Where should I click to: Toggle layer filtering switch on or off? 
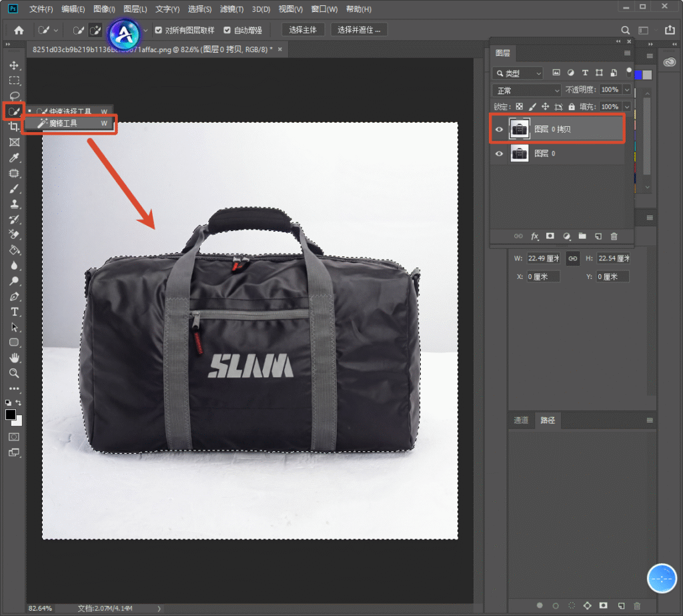[x=628, y=72]
